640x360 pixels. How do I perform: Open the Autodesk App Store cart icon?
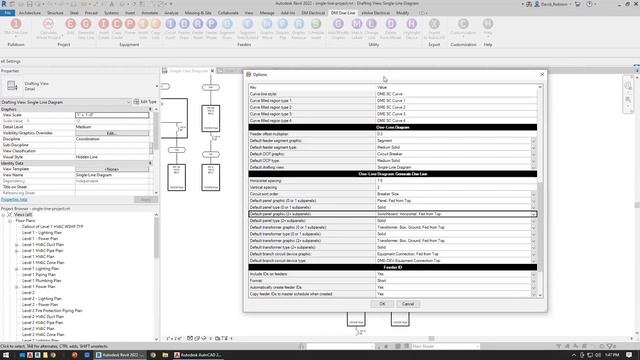pos(578,4)
